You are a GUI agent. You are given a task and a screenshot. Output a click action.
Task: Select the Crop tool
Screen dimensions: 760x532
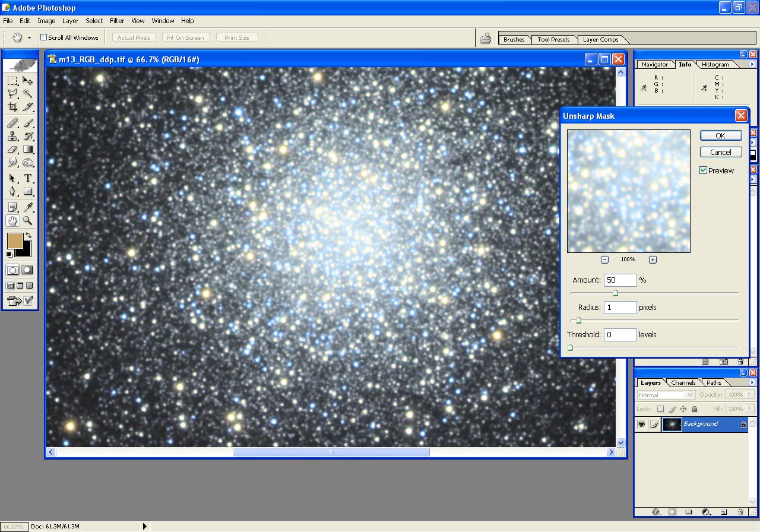click(x=12, y=107)
